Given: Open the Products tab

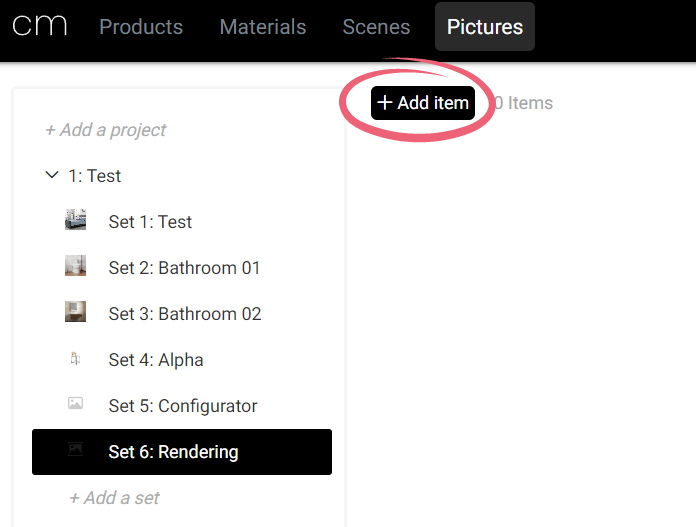Looking at the screenshot, I should 141,27.
